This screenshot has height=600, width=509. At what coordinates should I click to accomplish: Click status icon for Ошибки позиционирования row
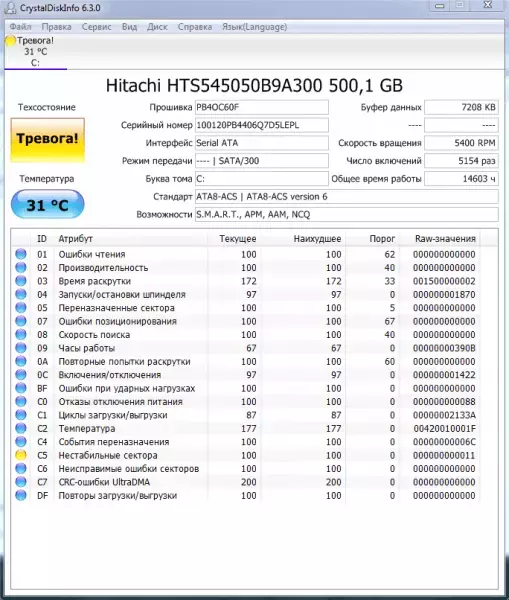tap(21, 321)
